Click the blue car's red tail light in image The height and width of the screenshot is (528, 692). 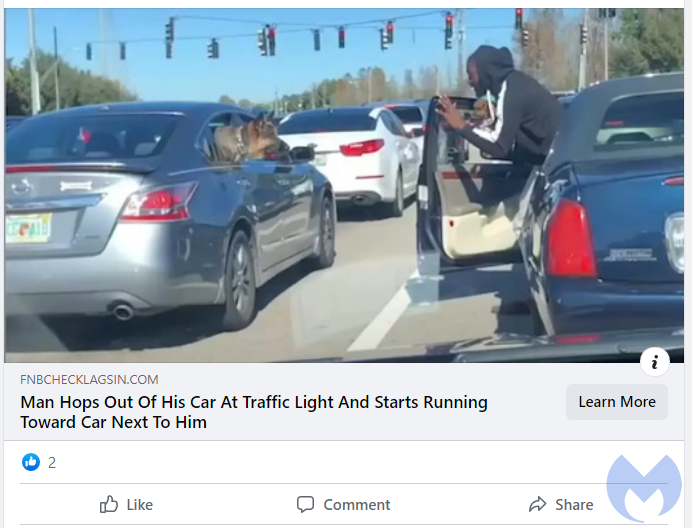571,239
